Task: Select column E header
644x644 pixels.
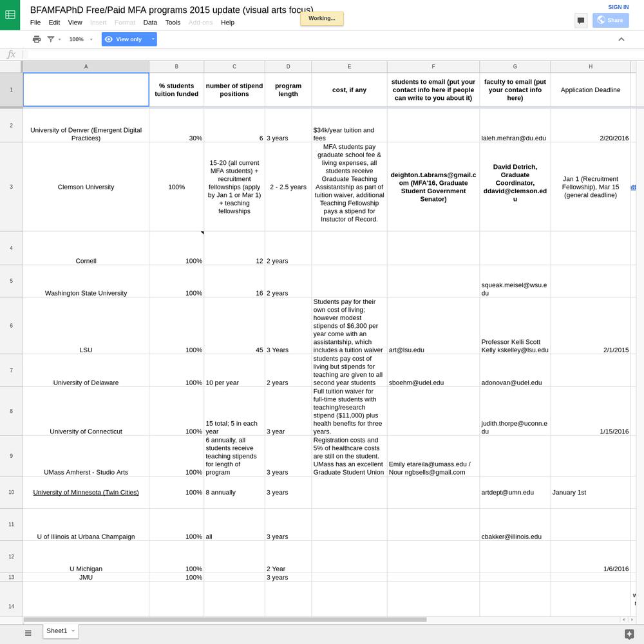Action: pyautogui.click(x=350, y=66)
